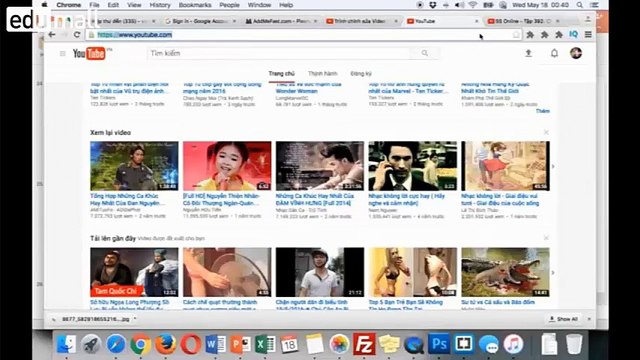Close the downloads bar
640x360 pixels.
589,319
